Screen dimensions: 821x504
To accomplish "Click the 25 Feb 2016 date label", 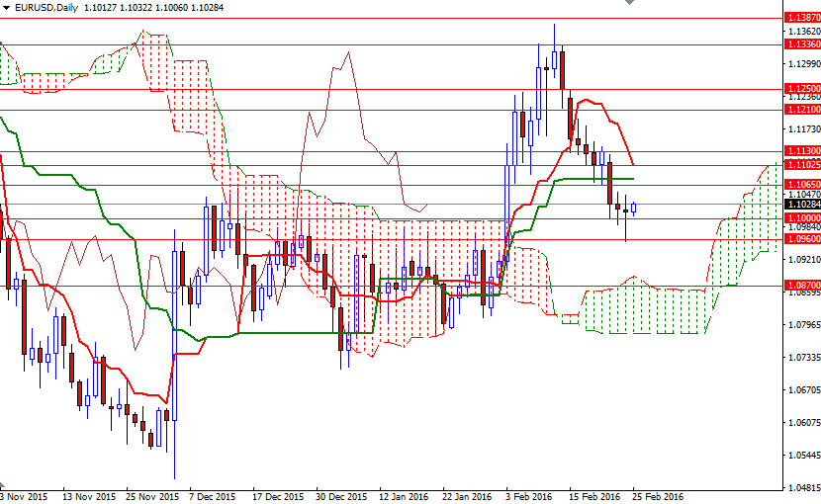I will tap(658, 496).
